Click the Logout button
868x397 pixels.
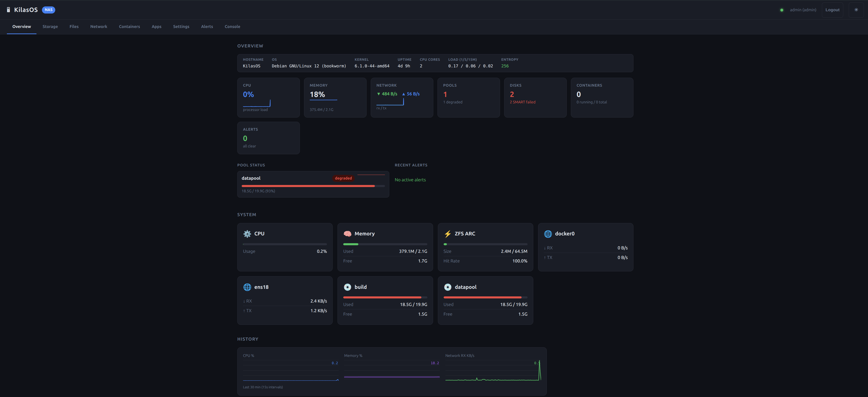(x=832, y=10)
